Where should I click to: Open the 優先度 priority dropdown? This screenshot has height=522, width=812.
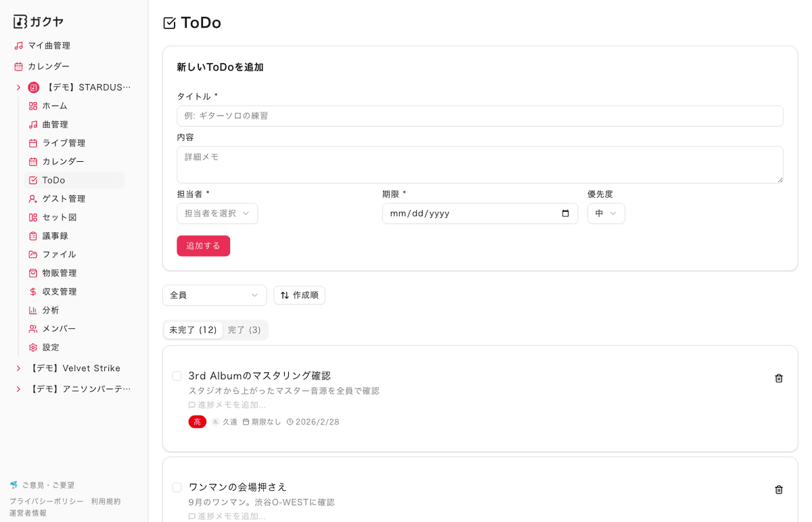click(x=606, y=213)
